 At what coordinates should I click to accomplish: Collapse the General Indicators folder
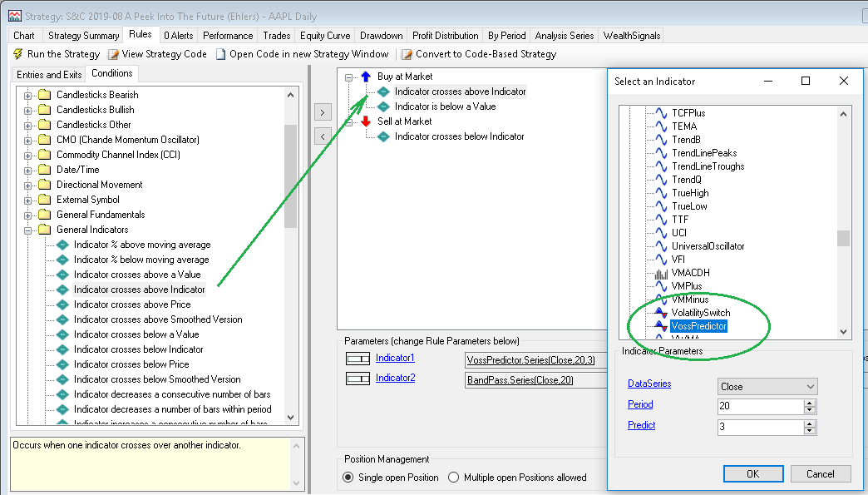coord(28,230)
